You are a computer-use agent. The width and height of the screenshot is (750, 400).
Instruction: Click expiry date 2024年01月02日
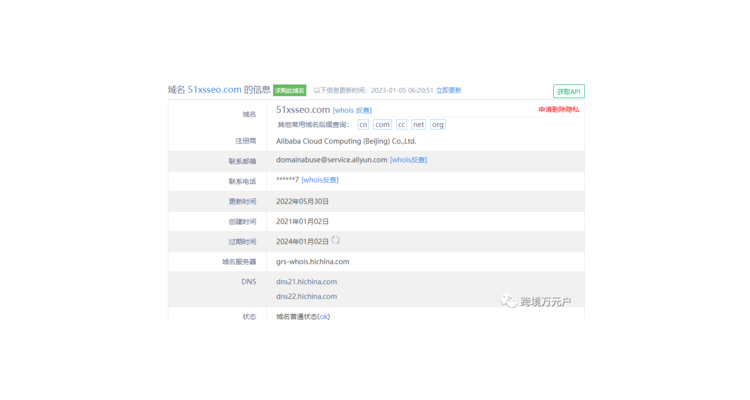(302, 242)
